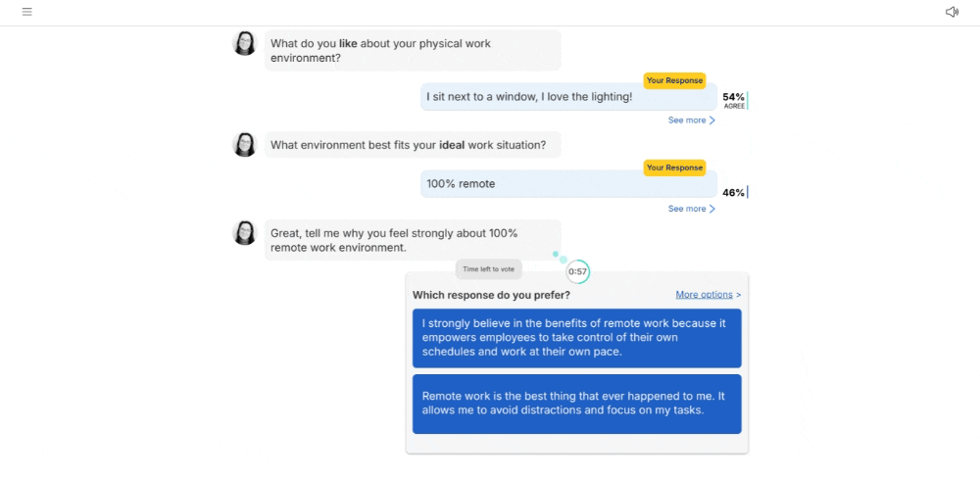Click avatar beside physical work environment question
This screenshot has width=980, height=479.
pos(244,43)
